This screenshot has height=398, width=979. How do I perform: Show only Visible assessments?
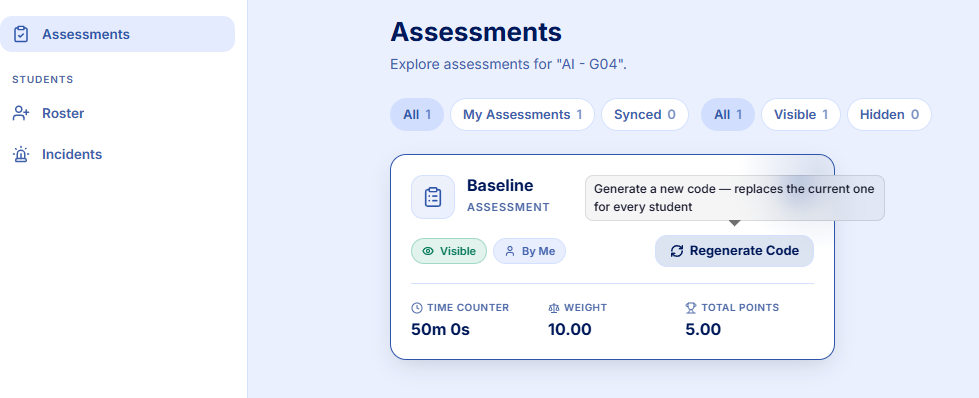pyautogui.click(x=800, y=114)
